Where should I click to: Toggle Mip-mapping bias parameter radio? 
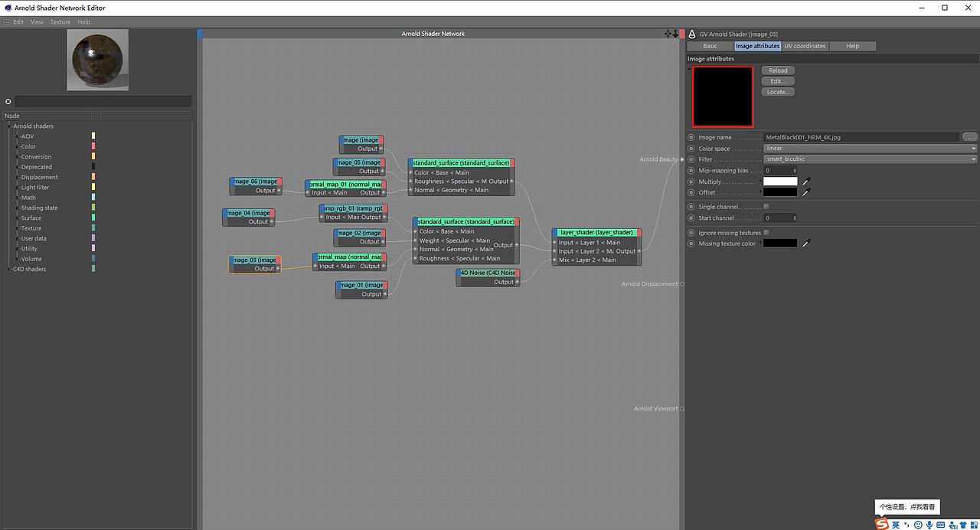[691, 171]
